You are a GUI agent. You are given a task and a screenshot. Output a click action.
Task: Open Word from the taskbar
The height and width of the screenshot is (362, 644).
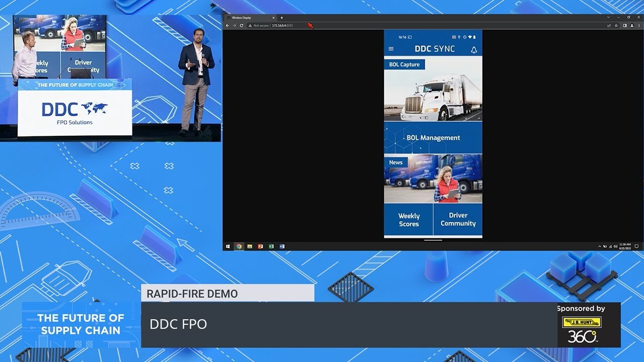pos(282,246)
